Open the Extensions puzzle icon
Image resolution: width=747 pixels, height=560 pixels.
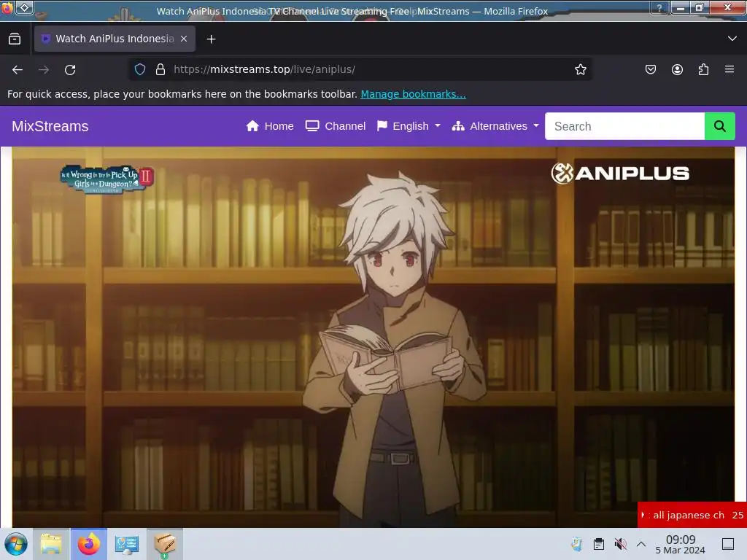coord(703,69)
